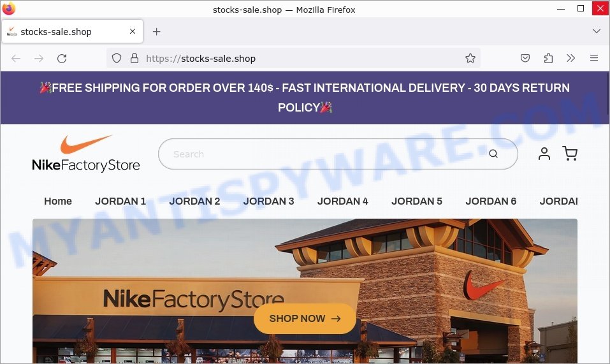Close the stocks-sale.shop tab

click(133, 31)
